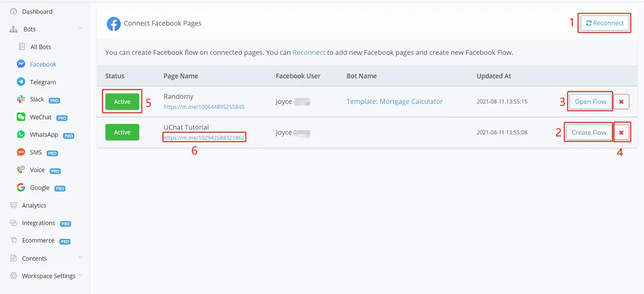Open the m.me/100644895255845 link
Screen dimensions: 644x294
tap(204, 107)
